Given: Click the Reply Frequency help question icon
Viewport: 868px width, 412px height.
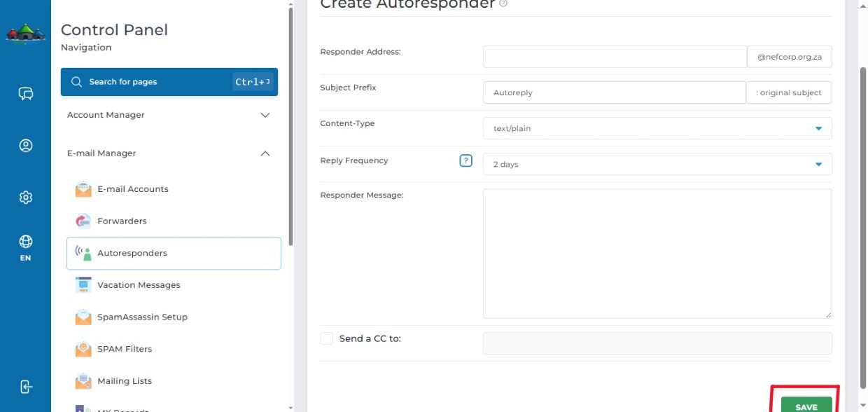Looking at the screenshot, I should [x=466, y=160].
